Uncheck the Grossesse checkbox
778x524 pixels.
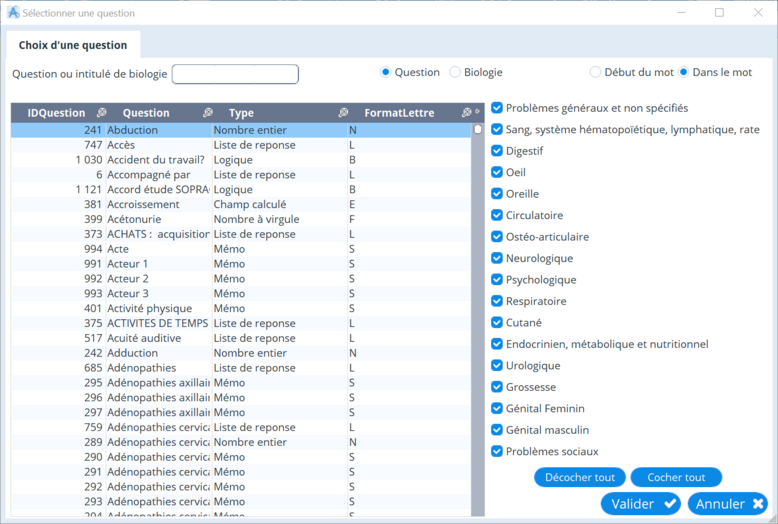pyautogui.click(x=497, y=387)
